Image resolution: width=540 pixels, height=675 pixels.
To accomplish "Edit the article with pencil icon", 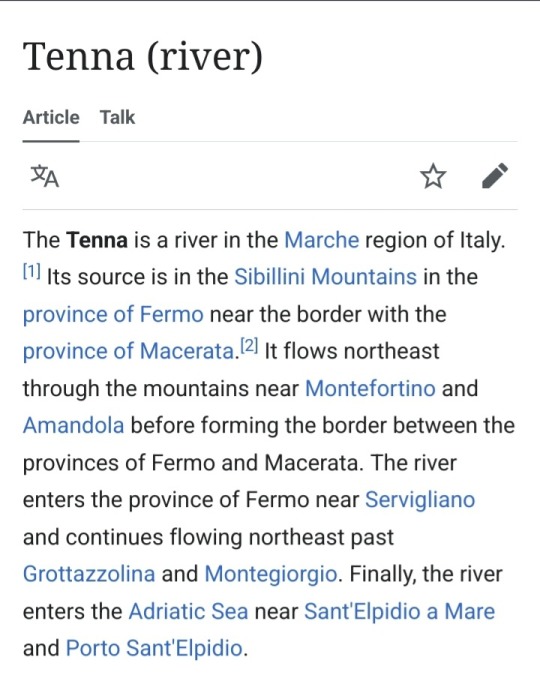I will (495, 176).
